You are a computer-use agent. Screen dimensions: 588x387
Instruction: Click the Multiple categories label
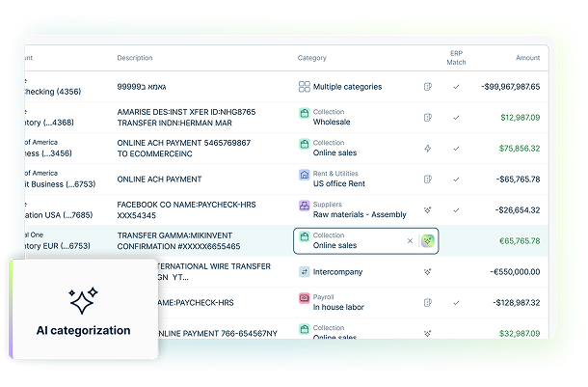tap(347, 87)
